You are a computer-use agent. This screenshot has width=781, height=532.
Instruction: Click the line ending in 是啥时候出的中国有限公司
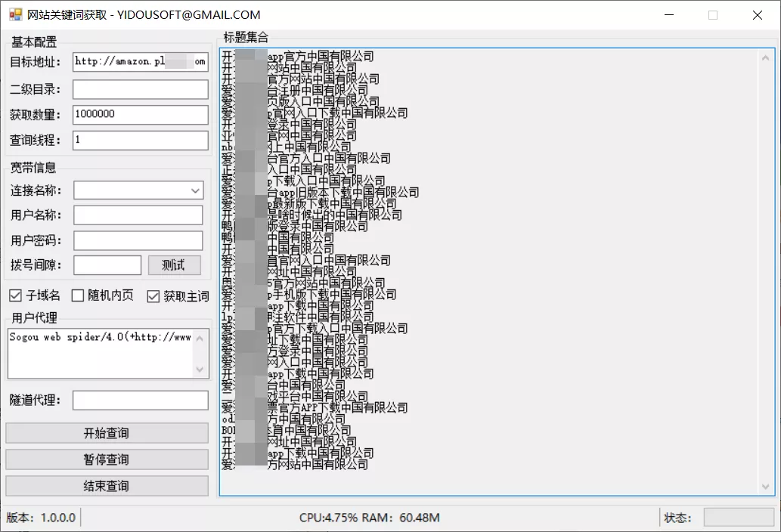tap(311, 215)
